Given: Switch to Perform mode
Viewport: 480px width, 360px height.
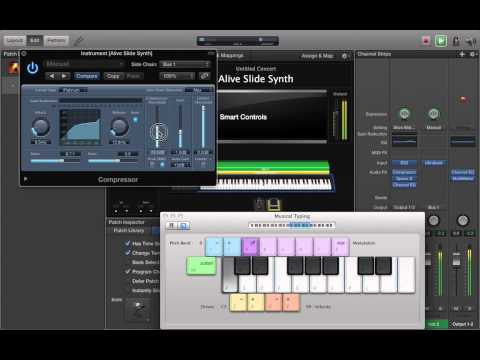Looking at the screenshot, I should [x=56, y=41].
